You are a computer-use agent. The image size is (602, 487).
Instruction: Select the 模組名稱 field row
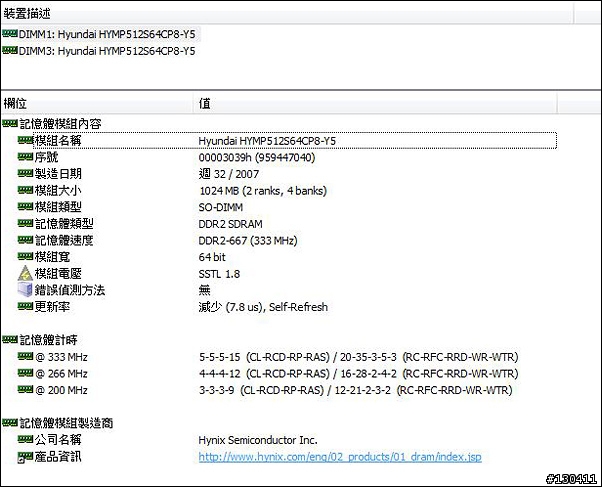point(295,141)
